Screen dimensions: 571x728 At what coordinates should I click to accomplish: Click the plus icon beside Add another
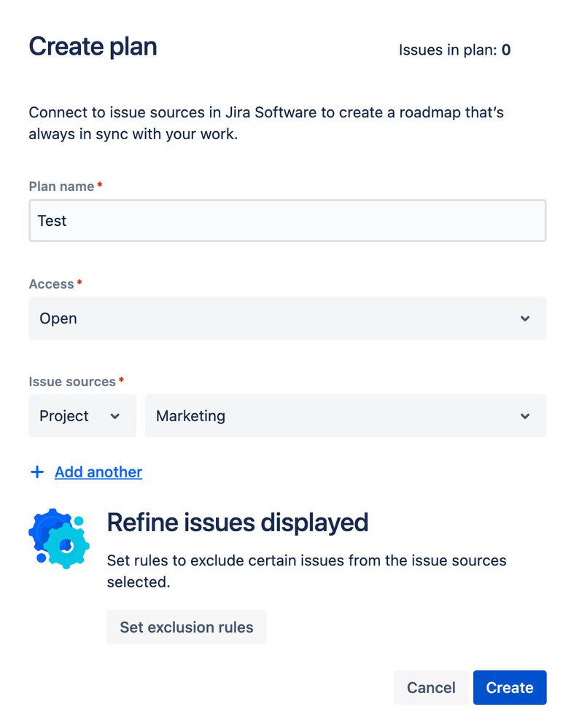point(37,472)
